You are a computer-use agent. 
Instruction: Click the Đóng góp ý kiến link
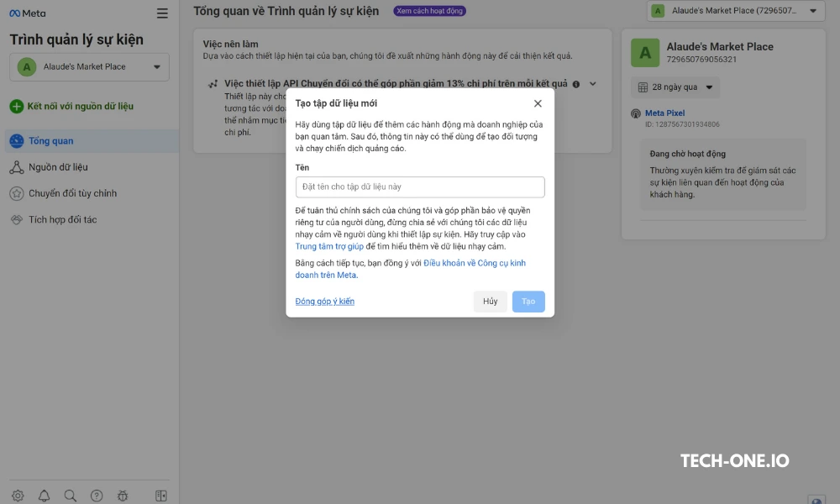tap(324, 302)
